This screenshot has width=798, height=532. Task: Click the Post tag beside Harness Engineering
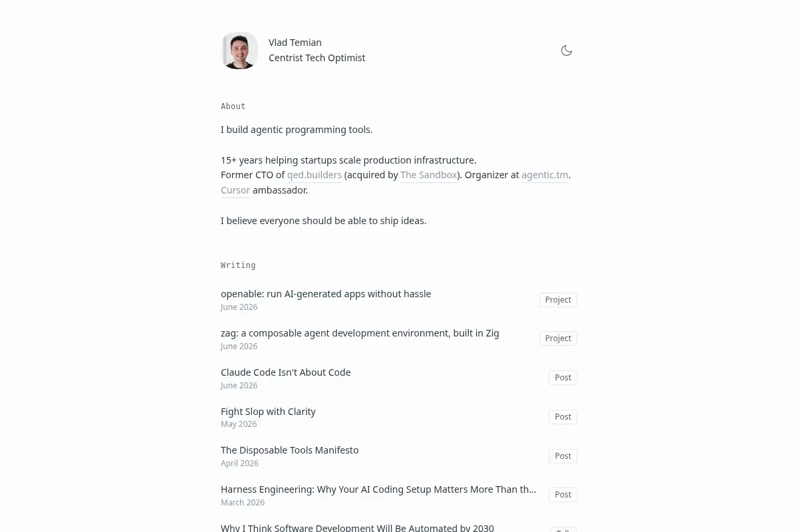(563, 495)
